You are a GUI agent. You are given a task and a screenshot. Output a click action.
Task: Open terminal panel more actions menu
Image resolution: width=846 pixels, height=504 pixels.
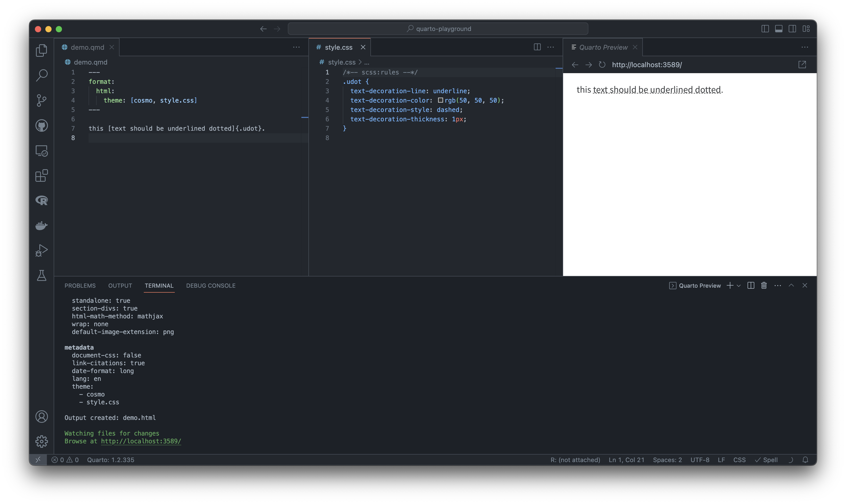pos(778,286)
